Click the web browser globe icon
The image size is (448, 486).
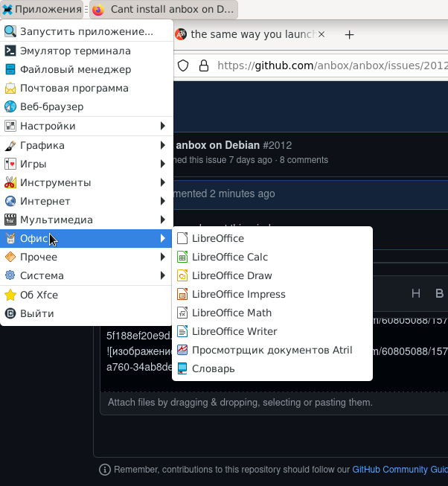coord(10,106)
